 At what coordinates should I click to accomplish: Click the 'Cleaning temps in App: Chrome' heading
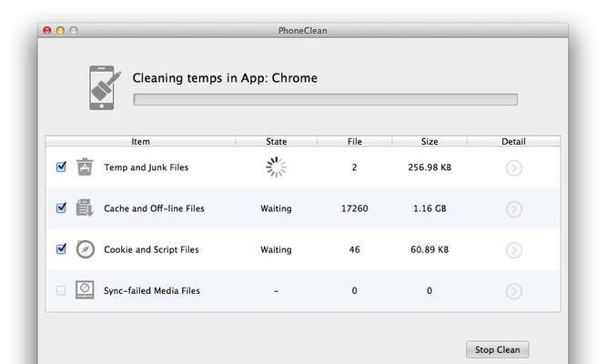coord(225,78)
